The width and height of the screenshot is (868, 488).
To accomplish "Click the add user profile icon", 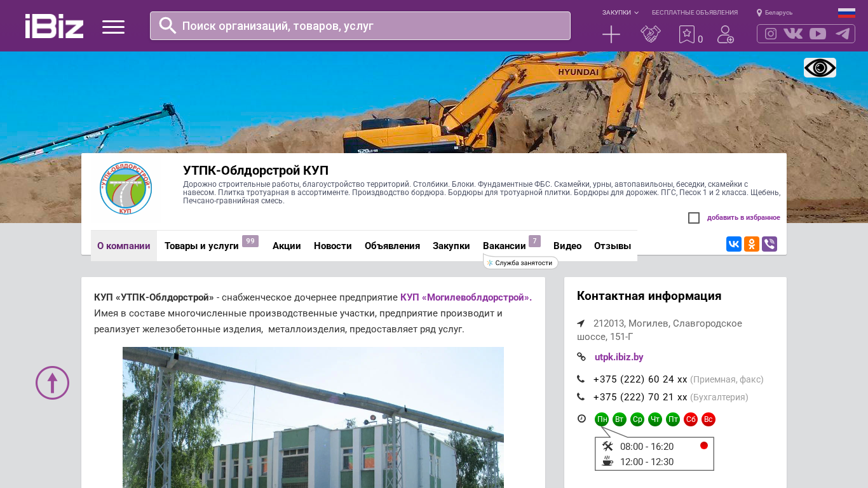I will (726, 34).
